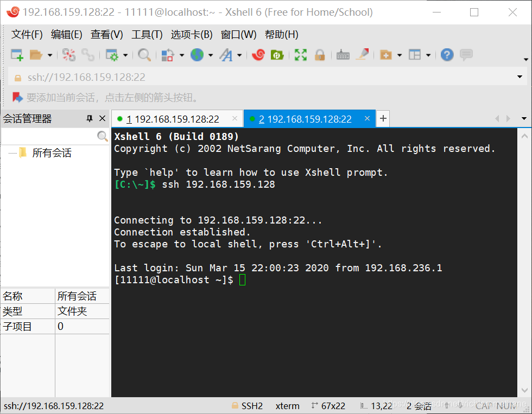Click the 子项目 property row

55,326
